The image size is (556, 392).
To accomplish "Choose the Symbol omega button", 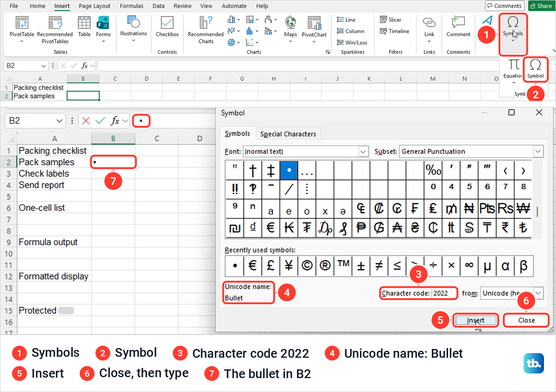I will tap(535, 68).
